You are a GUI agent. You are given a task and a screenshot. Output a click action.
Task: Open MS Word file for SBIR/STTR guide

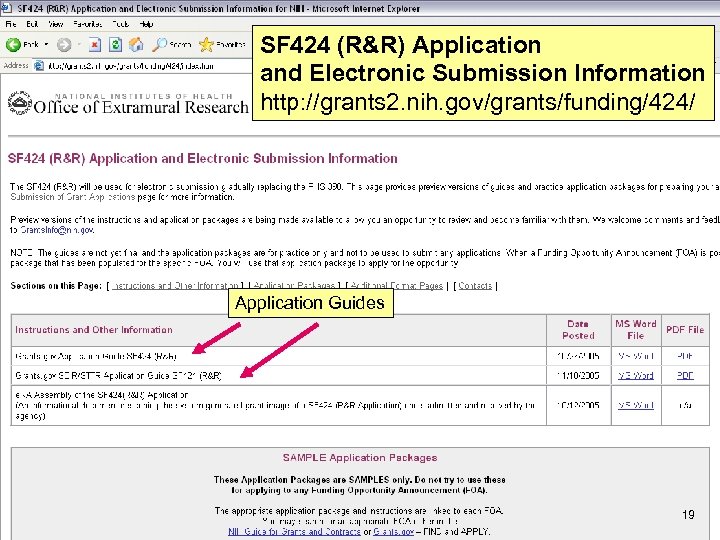(x=636, y=376)
